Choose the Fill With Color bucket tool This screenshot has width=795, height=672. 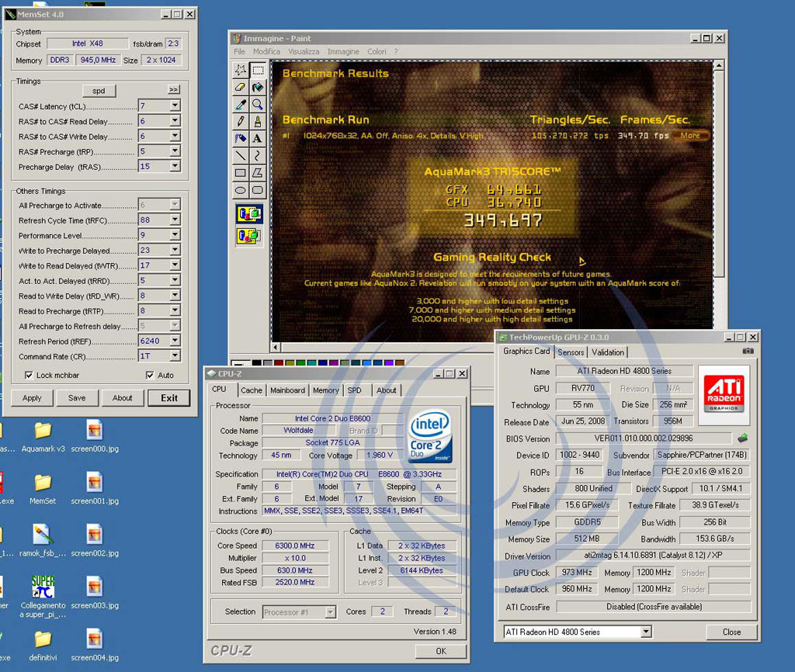pos(258,87)
